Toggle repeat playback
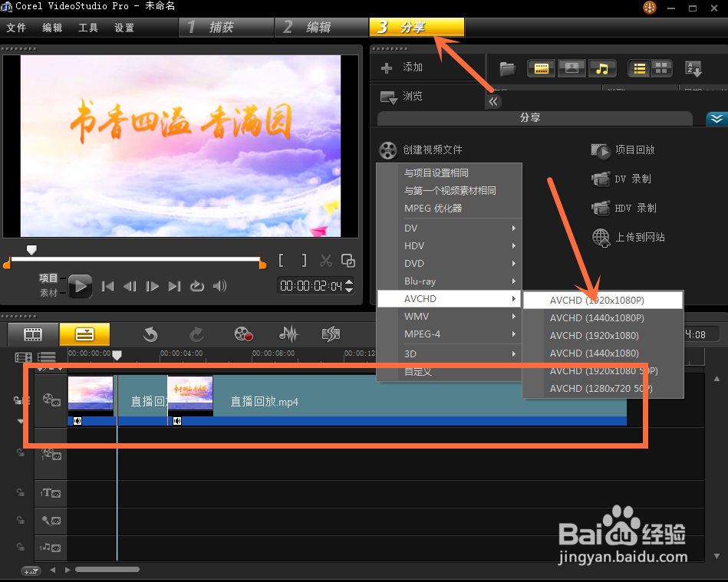 (197, 286)
